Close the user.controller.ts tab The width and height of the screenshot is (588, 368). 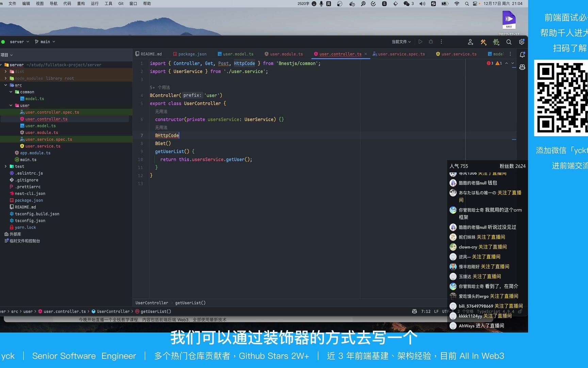tap(366, 54)
